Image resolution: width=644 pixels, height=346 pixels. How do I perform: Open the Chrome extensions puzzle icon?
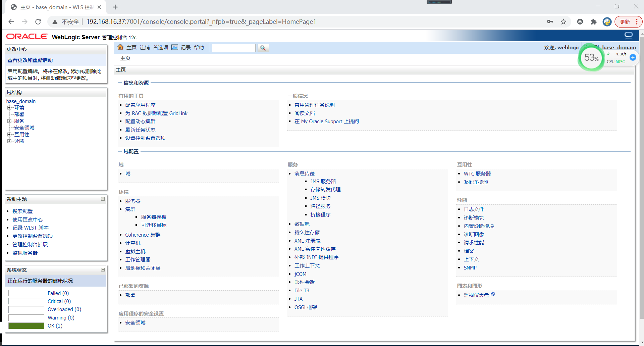tap(594, 22)
